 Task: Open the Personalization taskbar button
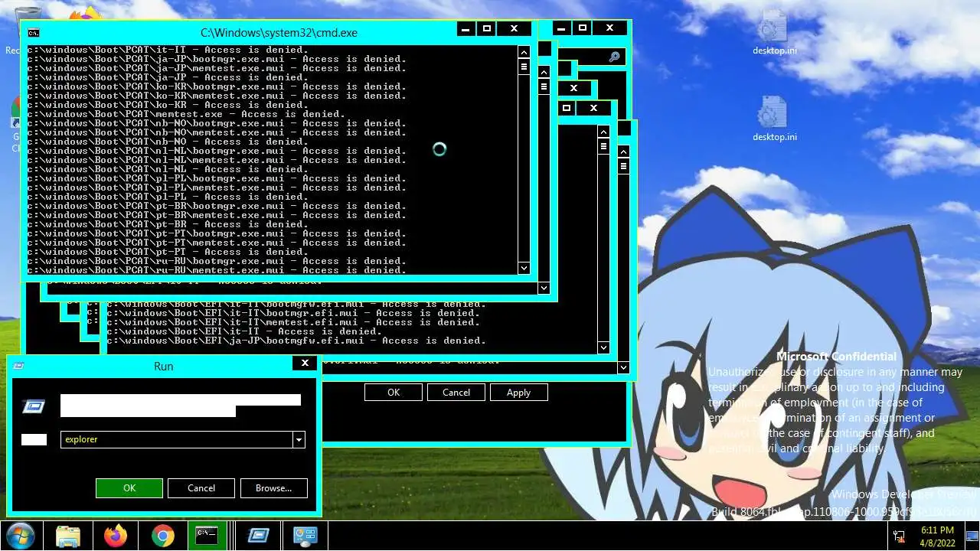305,536
